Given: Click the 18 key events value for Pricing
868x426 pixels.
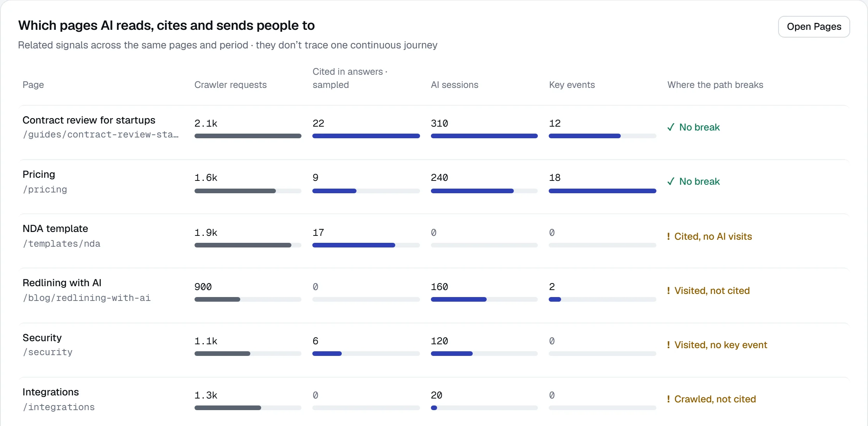Looking at the screenshot, I should (555, 178).
